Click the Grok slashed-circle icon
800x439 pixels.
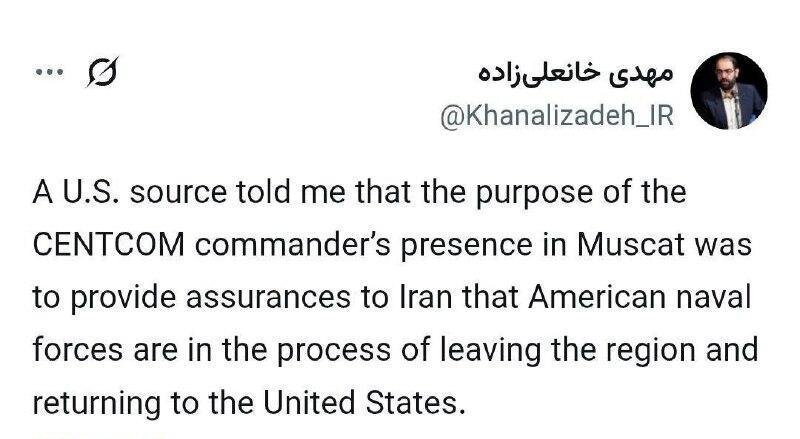[103, 73]
